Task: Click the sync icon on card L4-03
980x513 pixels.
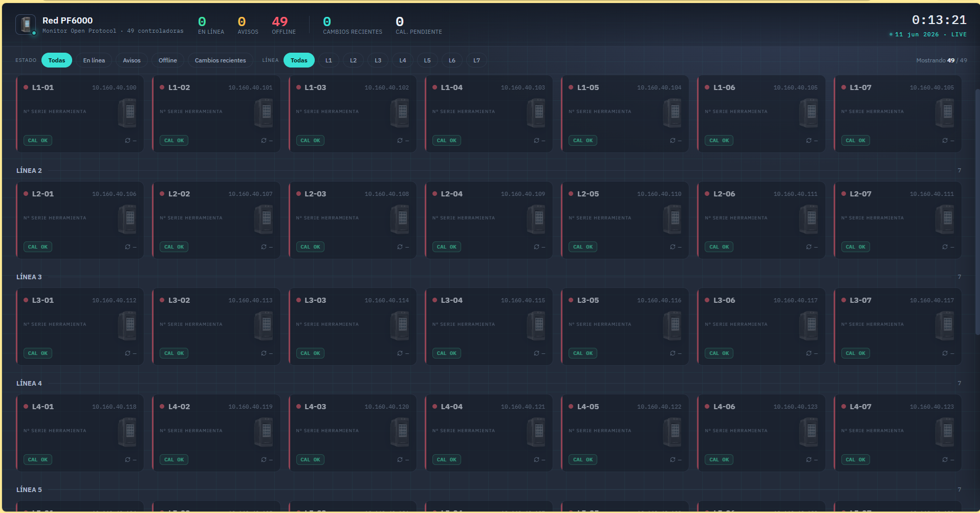Action: pos(400,459)
